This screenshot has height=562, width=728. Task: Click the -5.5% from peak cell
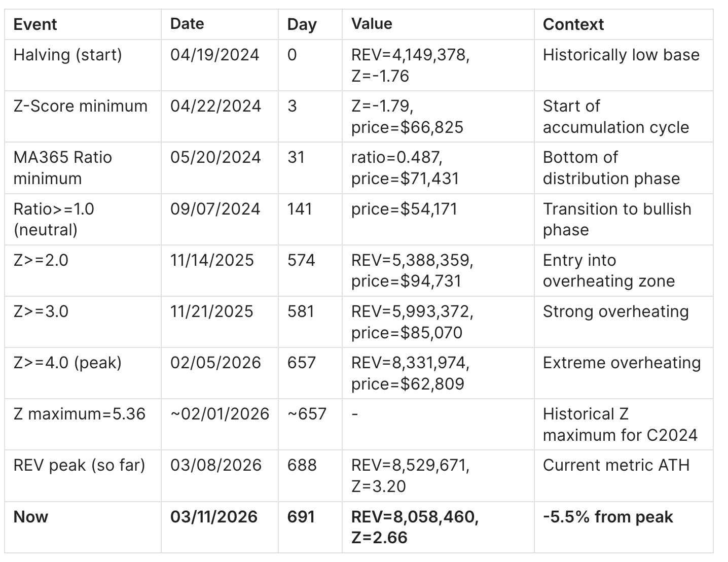tap(607, 517)
